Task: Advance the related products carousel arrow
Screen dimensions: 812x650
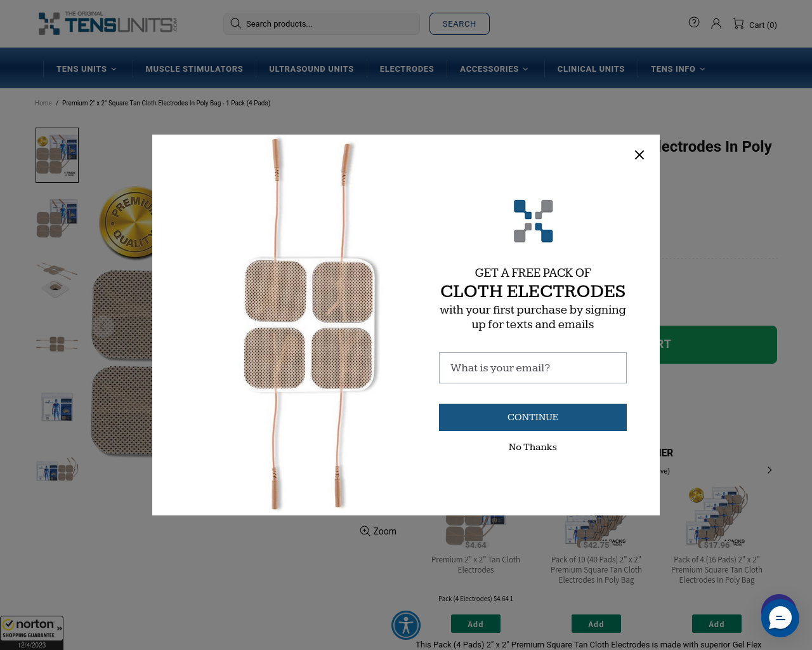Action: click(x=769, y=470)
